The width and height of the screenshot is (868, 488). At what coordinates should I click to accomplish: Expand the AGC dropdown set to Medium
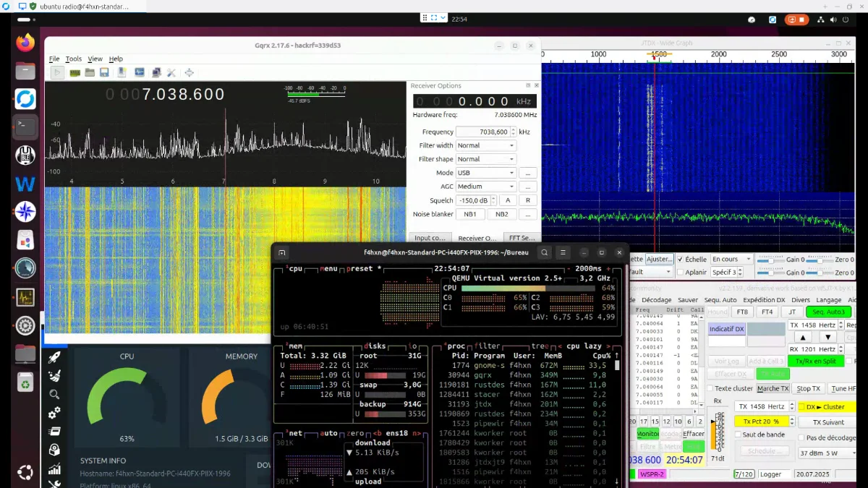click(x=485, y=187)
